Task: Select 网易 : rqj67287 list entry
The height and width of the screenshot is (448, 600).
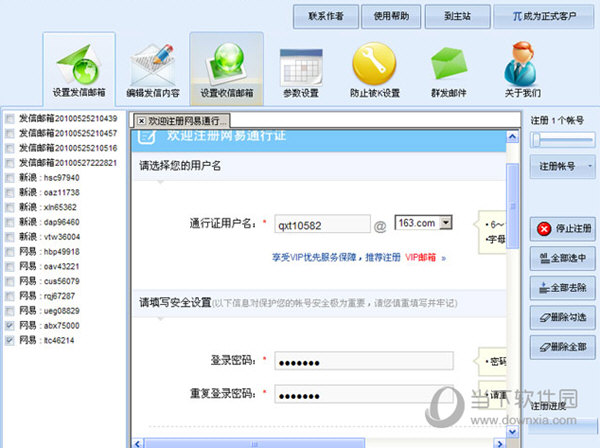Action: click(x=47, y=296)
